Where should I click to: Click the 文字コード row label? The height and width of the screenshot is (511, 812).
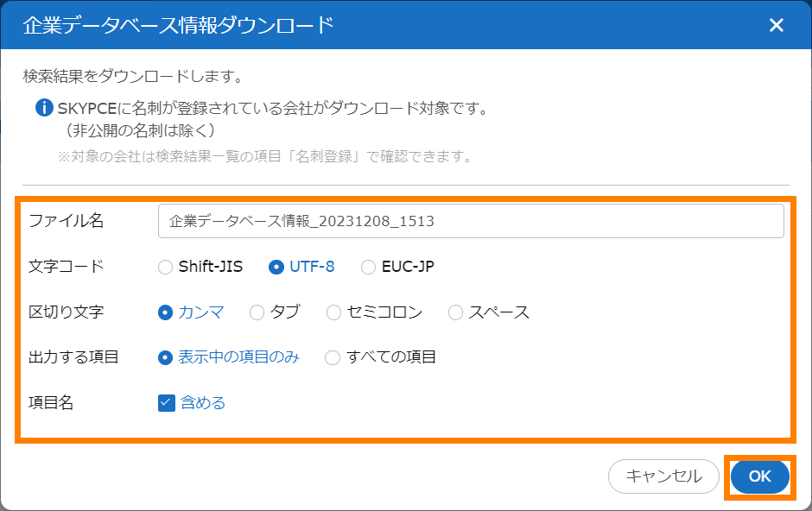(66, 267)
